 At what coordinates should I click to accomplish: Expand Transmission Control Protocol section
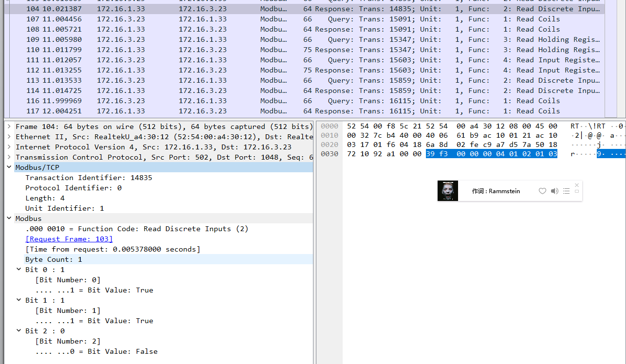[9, 157]
